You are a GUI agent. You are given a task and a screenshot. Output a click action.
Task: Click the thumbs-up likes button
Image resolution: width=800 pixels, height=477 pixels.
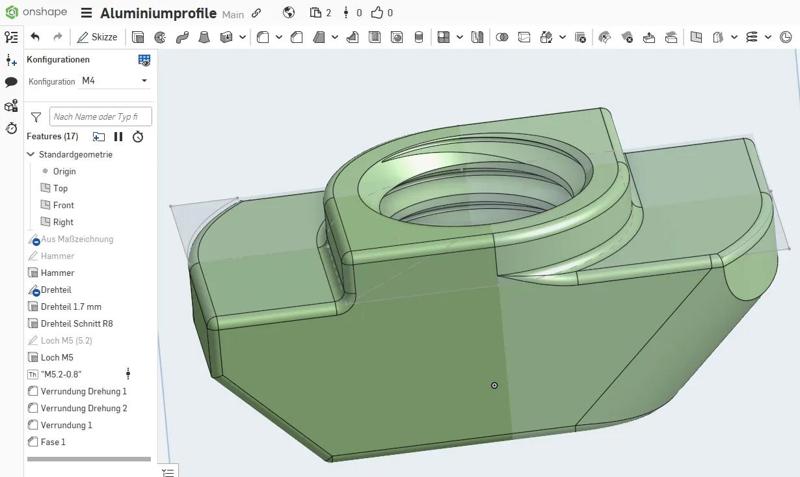click(x=382, y=13)
